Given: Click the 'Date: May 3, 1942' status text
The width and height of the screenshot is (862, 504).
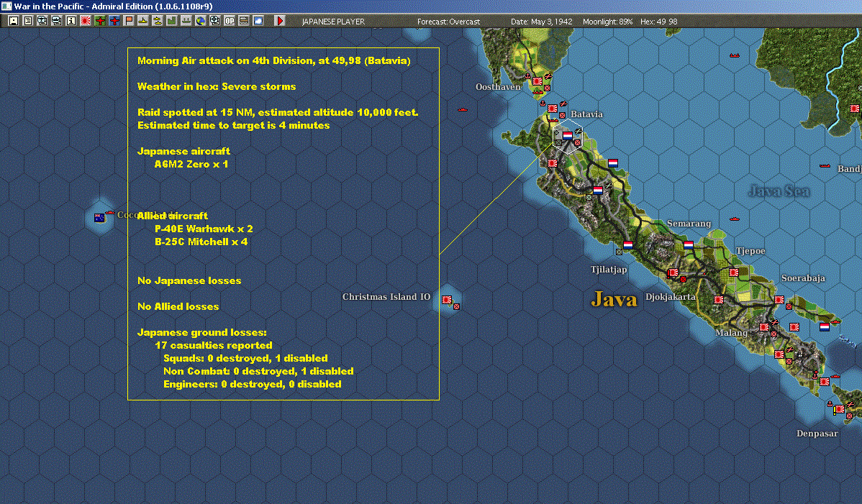Looking at the screenshot, I should (542, 22).
